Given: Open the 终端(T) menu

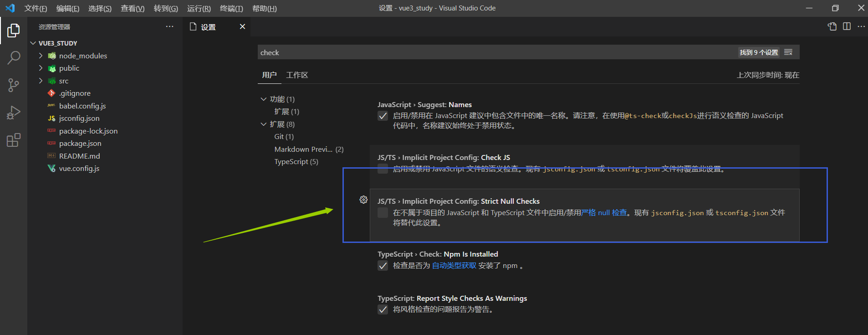Looking at the screenshot, I should [231, 8].
